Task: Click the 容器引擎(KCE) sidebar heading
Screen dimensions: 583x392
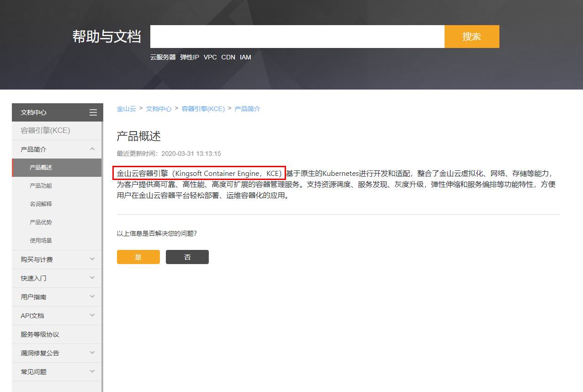Action: (45, 131)
